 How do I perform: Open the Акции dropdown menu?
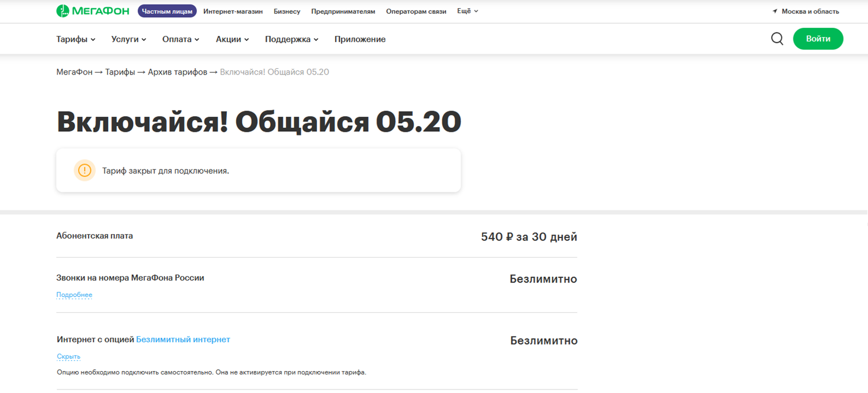pyautogui.click(x=232, y=39)
